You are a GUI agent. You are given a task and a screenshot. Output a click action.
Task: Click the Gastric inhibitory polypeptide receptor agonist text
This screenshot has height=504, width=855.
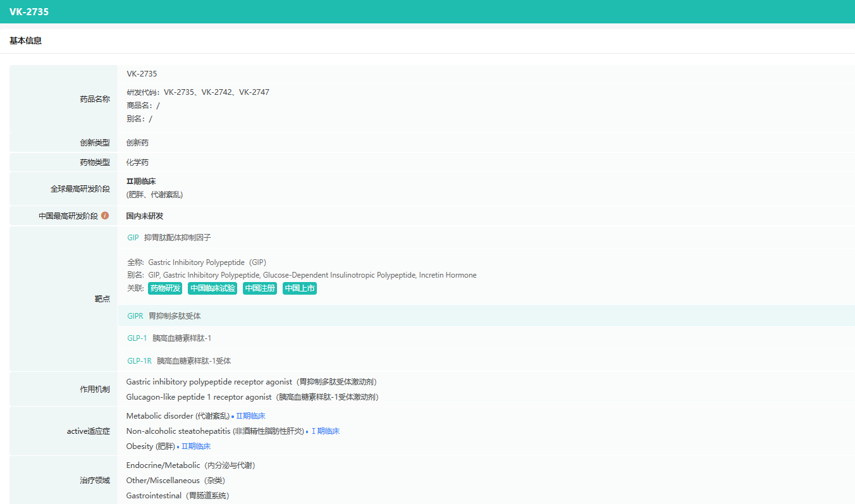[209, 382]
